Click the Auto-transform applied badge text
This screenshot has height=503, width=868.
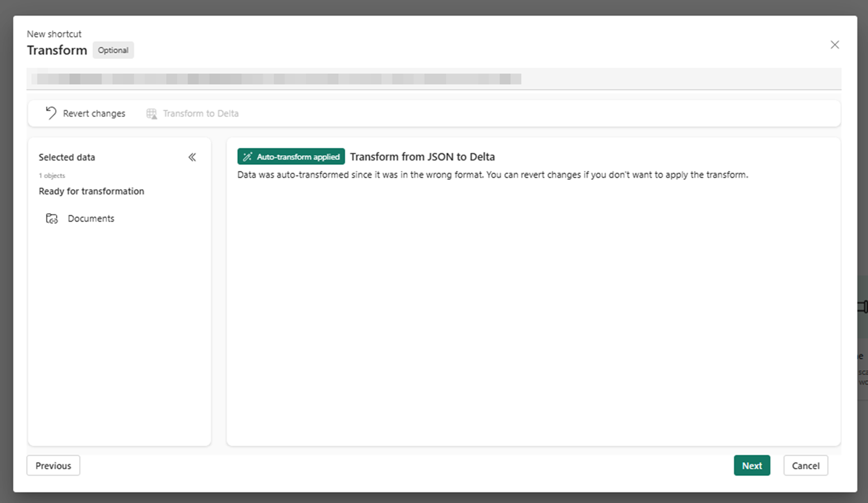(298, 157)
